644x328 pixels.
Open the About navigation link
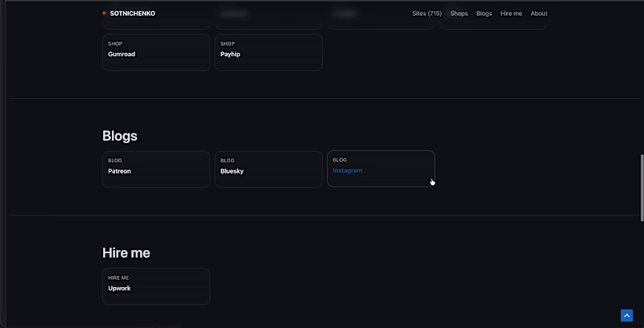click(539, 14)
